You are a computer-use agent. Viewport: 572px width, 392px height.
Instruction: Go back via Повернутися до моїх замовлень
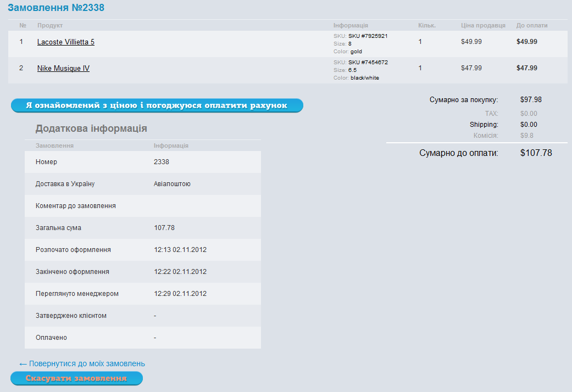point(82,363)
